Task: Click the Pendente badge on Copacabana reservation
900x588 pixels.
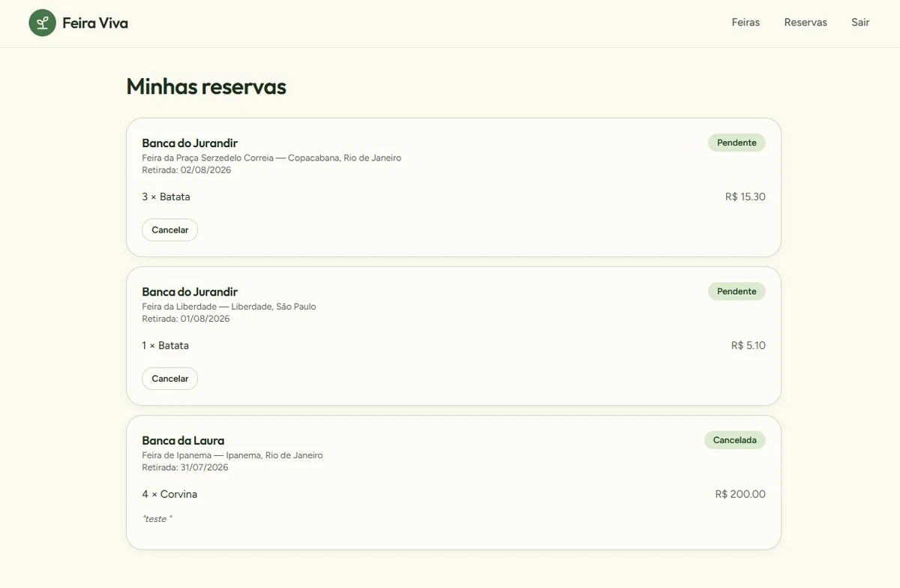Action: point(736,142)
